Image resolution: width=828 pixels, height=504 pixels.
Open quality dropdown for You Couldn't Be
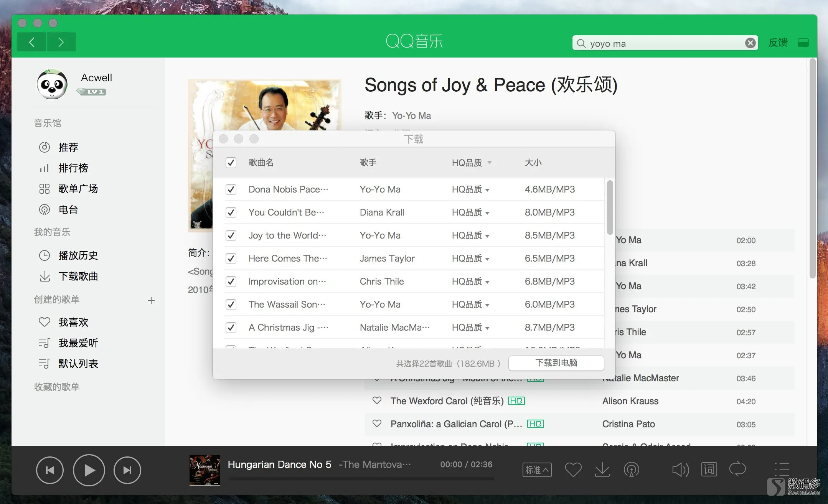471,212
